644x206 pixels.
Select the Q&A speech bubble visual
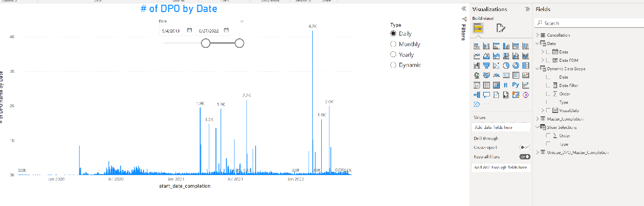tap(486, 95)
